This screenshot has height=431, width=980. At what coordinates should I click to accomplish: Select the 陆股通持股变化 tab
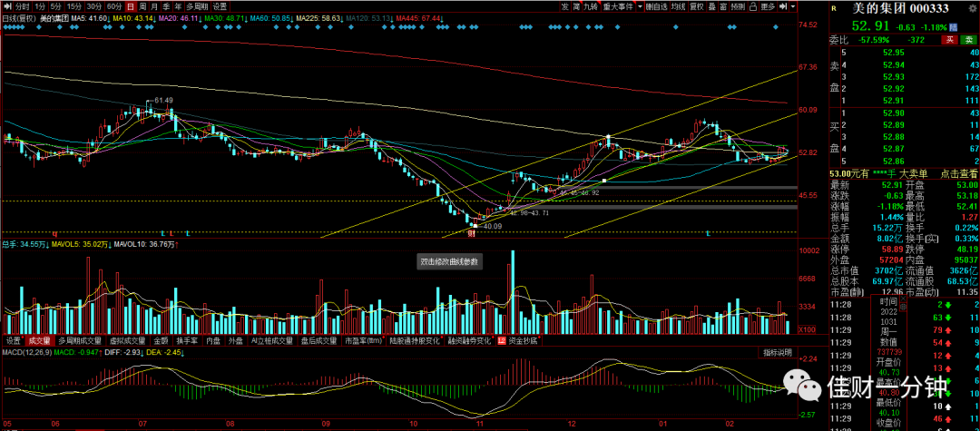coord(416,342)
